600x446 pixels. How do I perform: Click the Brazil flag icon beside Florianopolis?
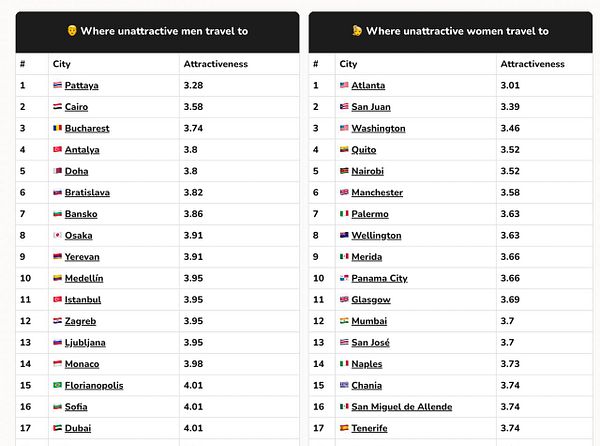pos(57,385)
